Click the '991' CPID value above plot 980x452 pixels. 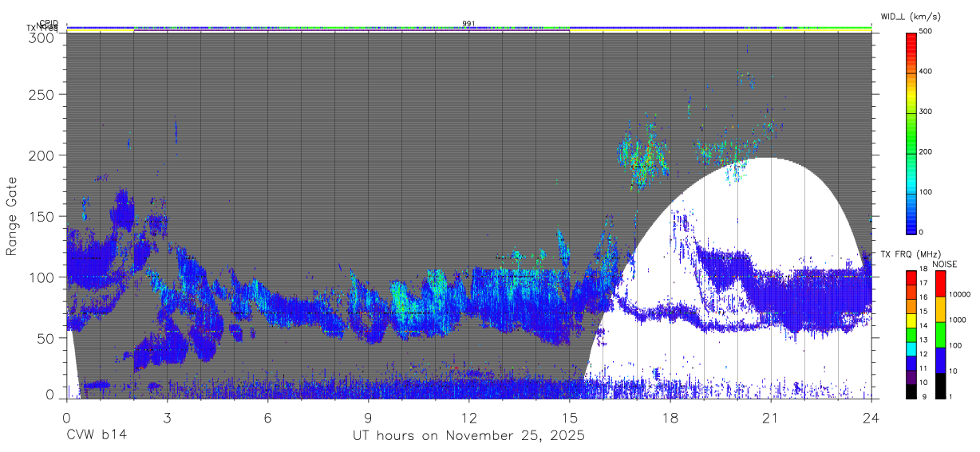[468, 23]
